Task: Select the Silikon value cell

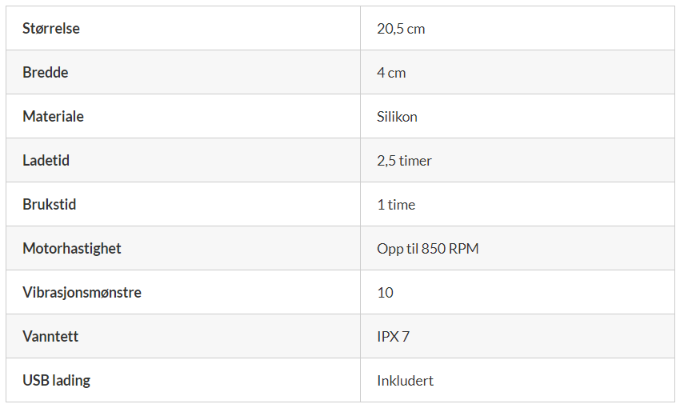Action: pos(397,116)
